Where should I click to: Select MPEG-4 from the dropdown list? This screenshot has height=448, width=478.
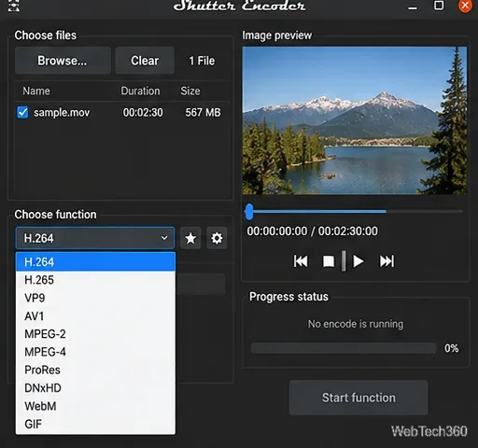(95, 352)
